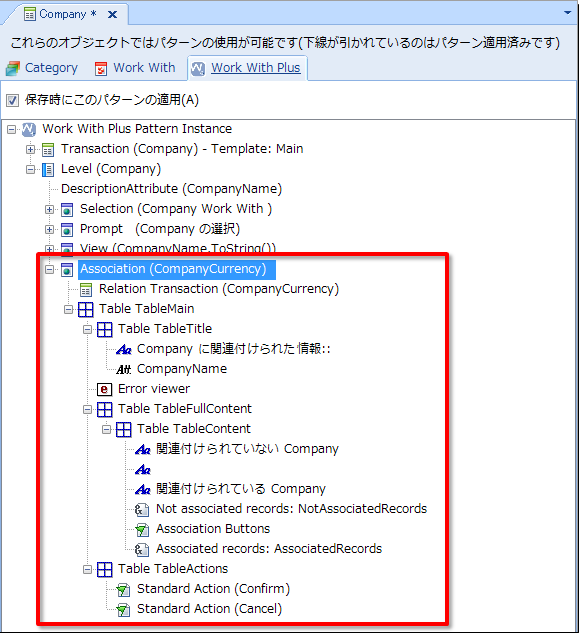The height and width of the screenshot is (634, 579).
Task: Toggle the apply-pattern-on-save checkbox
Action: tap(13, 100)
